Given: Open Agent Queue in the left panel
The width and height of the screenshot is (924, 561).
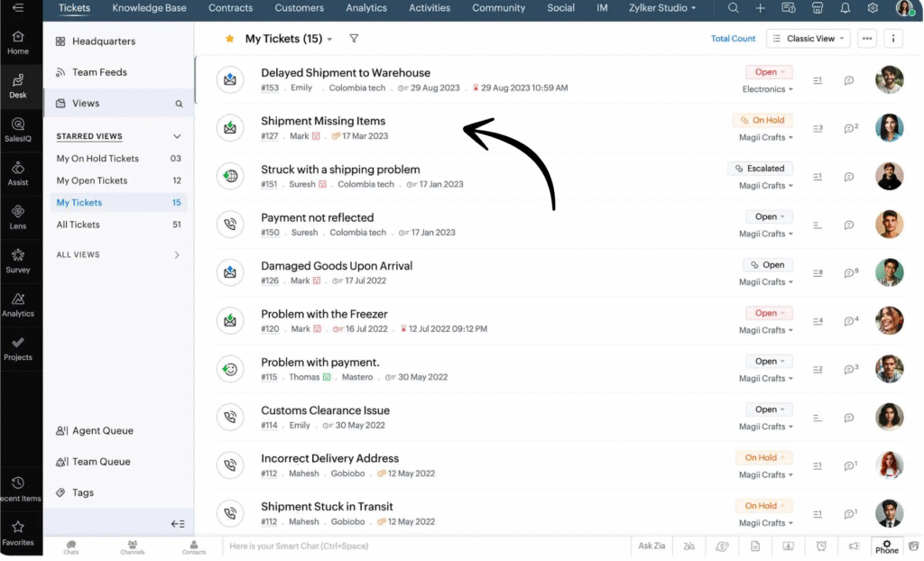Looking at the screenshot, I should coord(102,430).
